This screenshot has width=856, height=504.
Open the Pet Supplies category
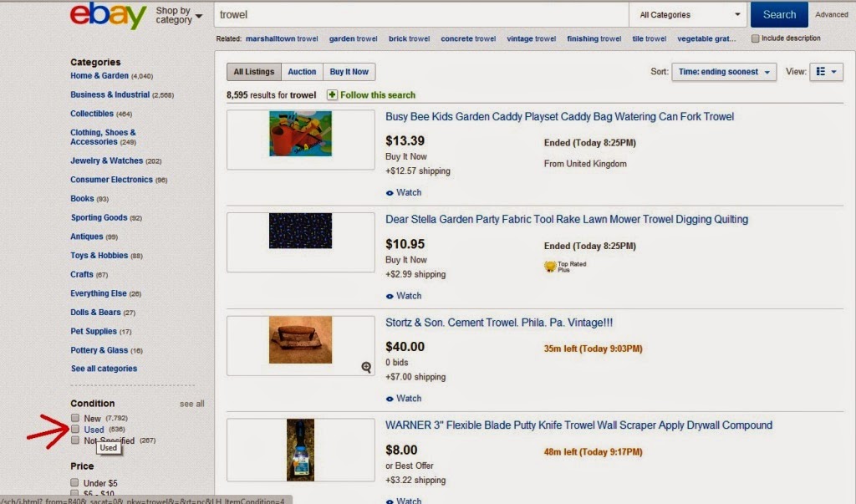pyautogui.click(x=94, y=332)
